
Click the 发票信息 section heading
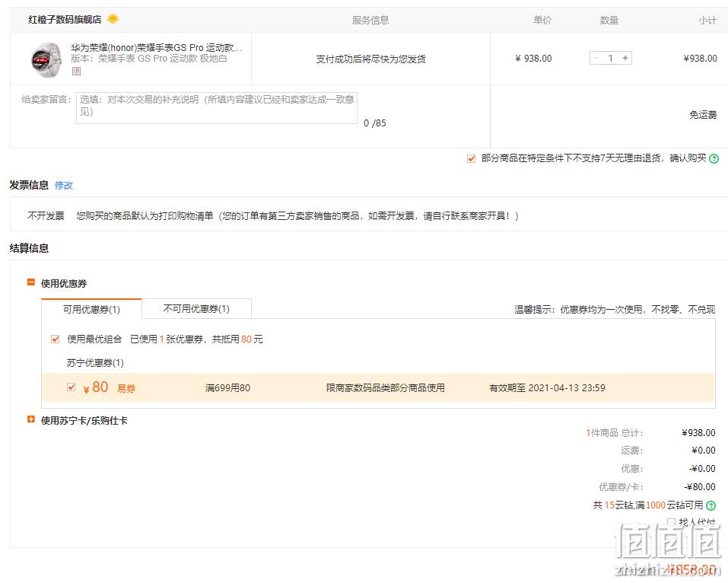point(29,186)
